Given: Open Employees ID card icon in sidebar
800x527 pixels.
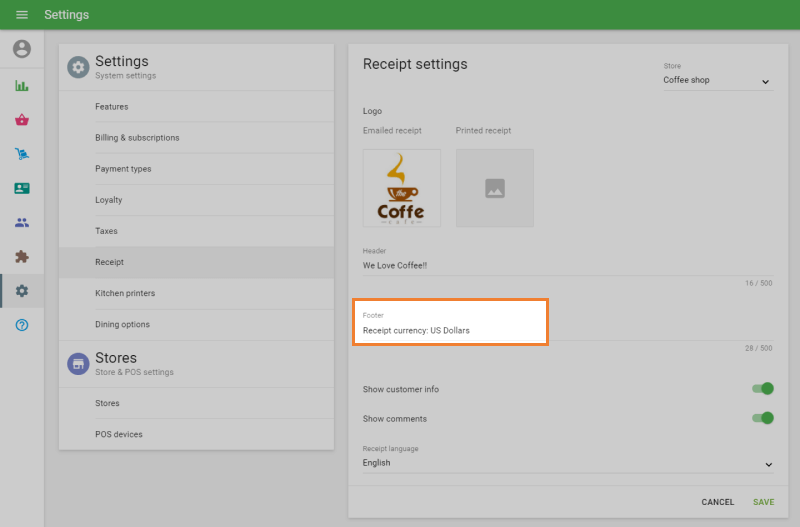Looking at the screenshot, I should (x=22, y=188).
